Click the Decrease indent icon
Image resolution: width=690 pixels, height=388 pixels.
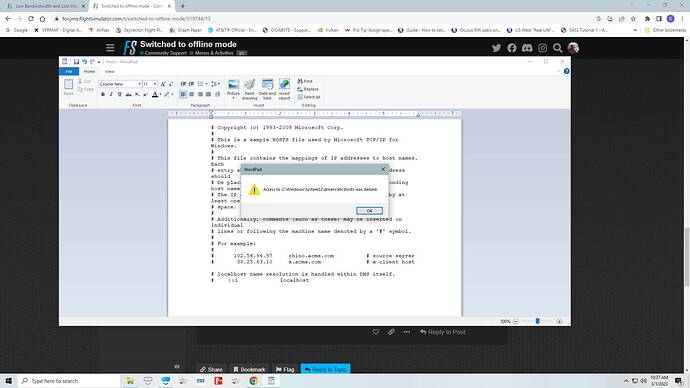pos(183,84)
